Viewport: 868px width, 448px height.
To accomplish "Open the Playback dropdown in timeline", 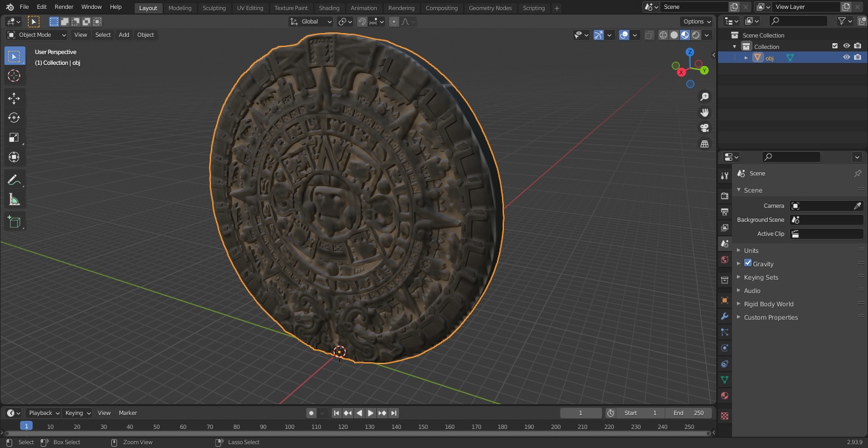I will tap(44, 413).
